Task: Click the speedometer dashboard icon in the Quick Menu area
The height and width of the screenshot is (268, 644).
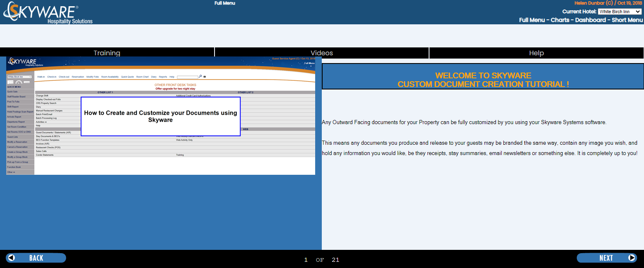Action: (19, 81)
